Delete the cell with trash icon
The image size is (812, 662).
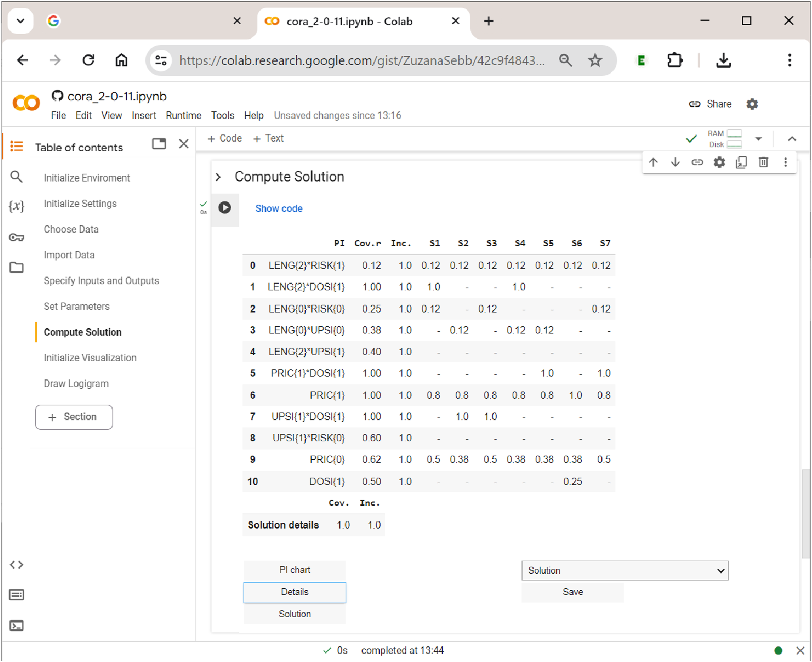click(x=763, y=162)
